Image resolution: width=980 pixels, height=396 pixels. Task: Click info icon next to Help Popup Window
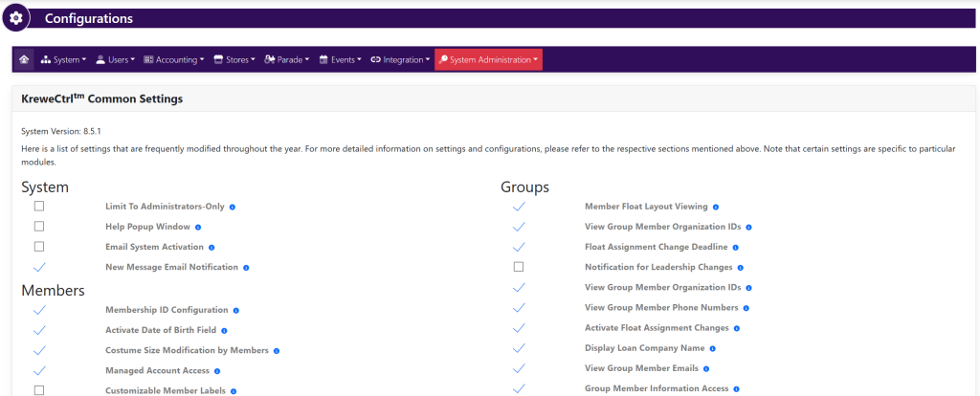(x=198, y=227)
